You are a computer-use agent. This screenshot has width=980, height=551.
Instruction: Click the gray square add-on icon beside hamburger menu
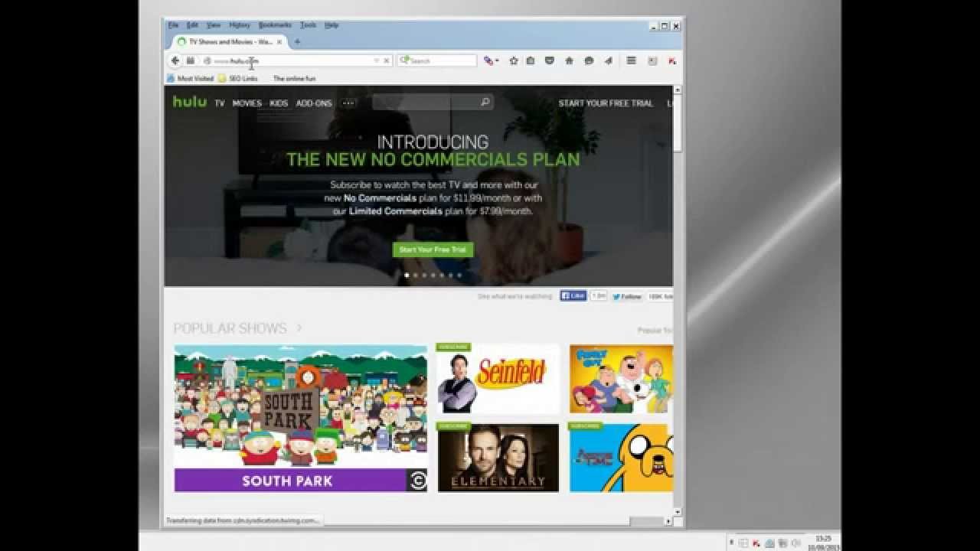pos(652,60)
